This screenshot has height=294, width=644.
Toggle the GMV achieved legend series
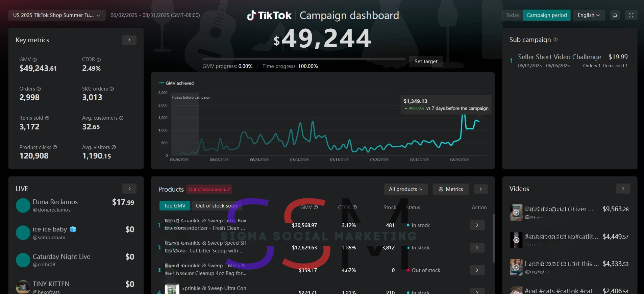176,83
